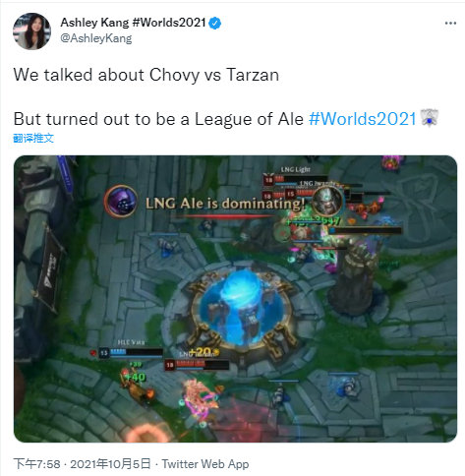
Task: Click the helmeted champion portrait in kill banner
Action: click(x=326, y=201)
